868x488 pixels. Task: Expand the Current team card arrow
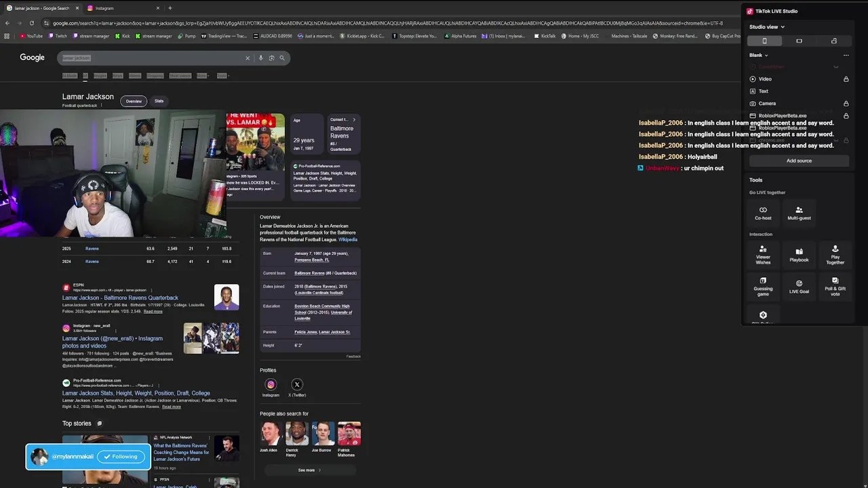(353, 120)
